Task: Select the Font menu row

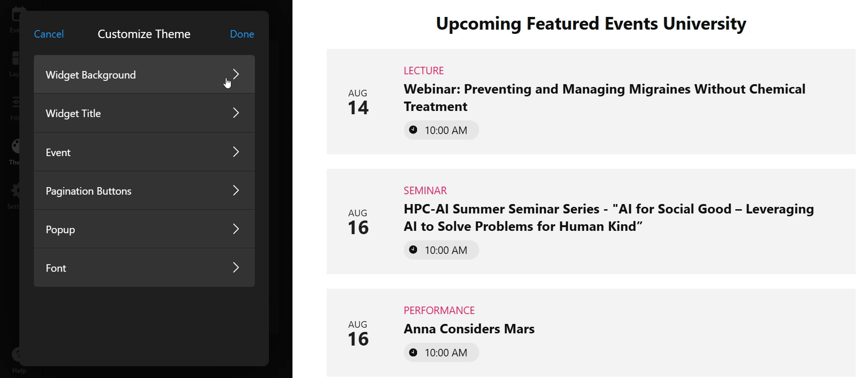Action: point(144,268)
